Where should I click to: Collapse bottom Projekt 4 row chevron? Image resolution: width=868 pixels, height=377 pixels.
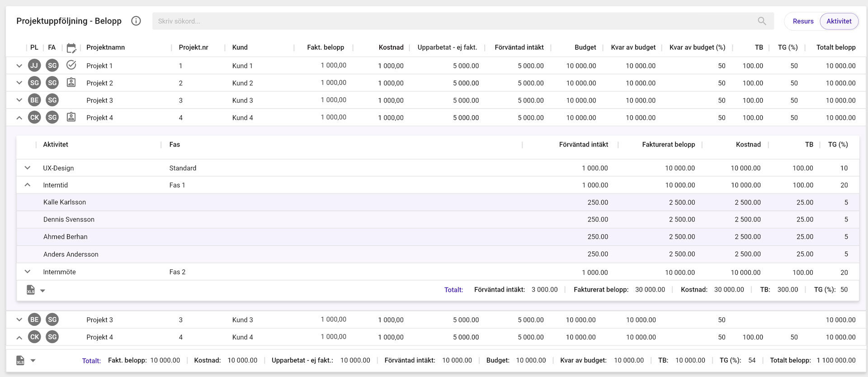click(19, 337)
